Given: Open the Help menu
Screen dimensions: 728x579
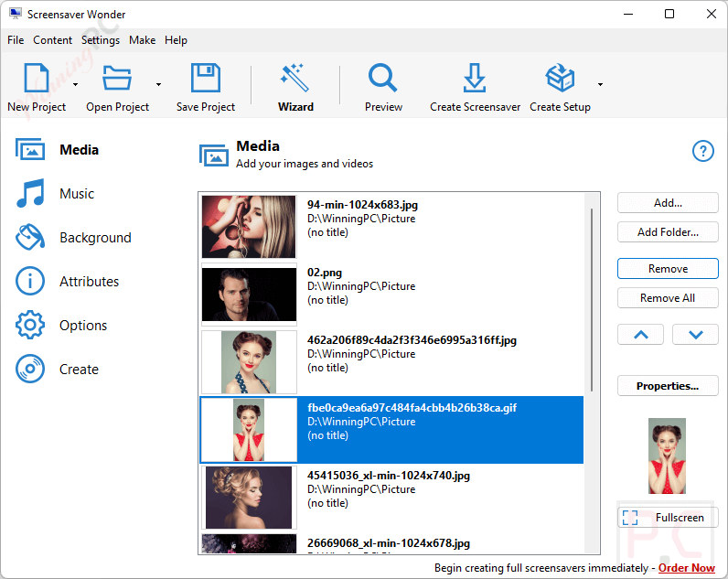Looking at the screenshot, I should [176, 40].
